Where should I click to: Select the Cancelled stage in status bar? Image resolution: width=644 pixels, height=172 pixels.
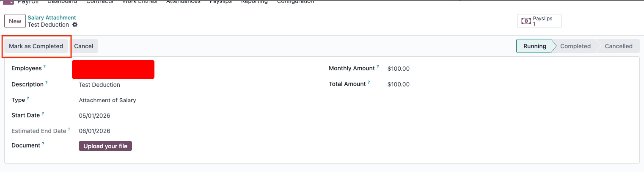tap(618, 46)
